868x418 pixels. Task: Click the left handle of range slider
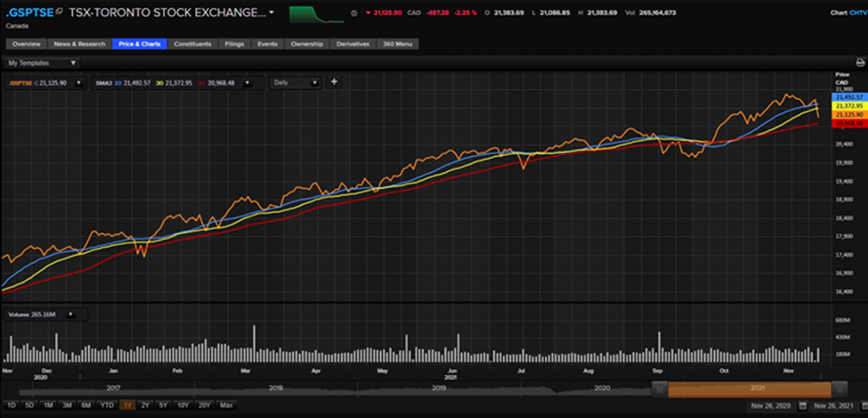(x=660, y=389)
